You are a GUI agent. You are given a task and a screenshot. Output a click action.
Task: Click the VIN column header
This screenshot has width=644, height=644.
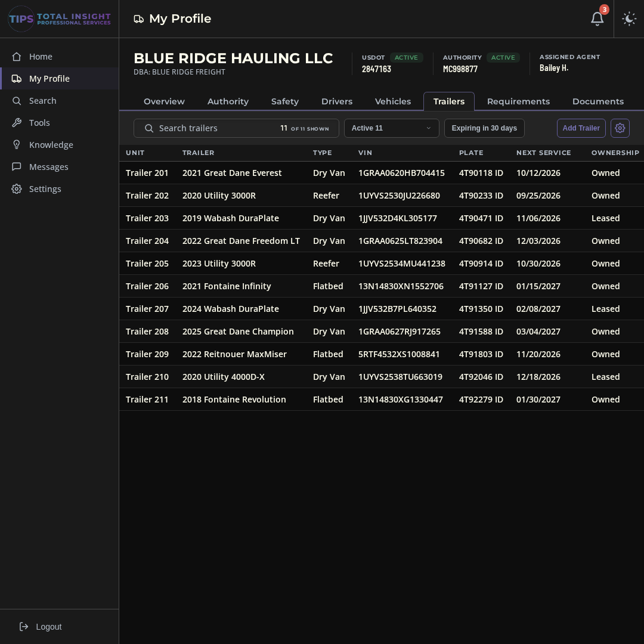click(x=365, y=153)
